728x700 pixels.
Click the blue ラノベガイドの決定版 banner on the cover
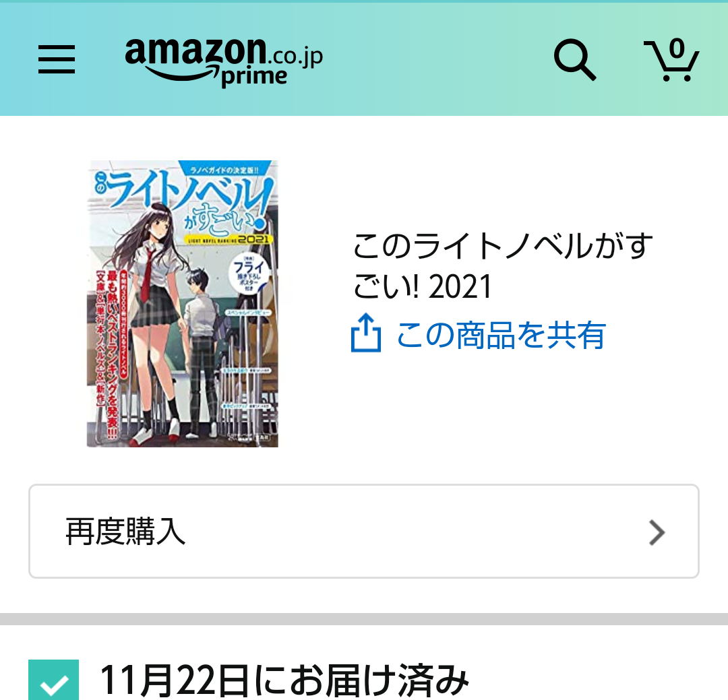[x=225, y=169]
